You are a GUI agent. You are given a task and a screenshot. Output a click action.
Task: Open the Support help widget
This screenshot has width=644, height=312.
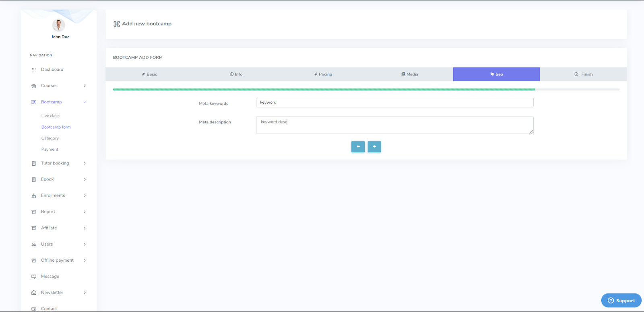click(621, 300)
